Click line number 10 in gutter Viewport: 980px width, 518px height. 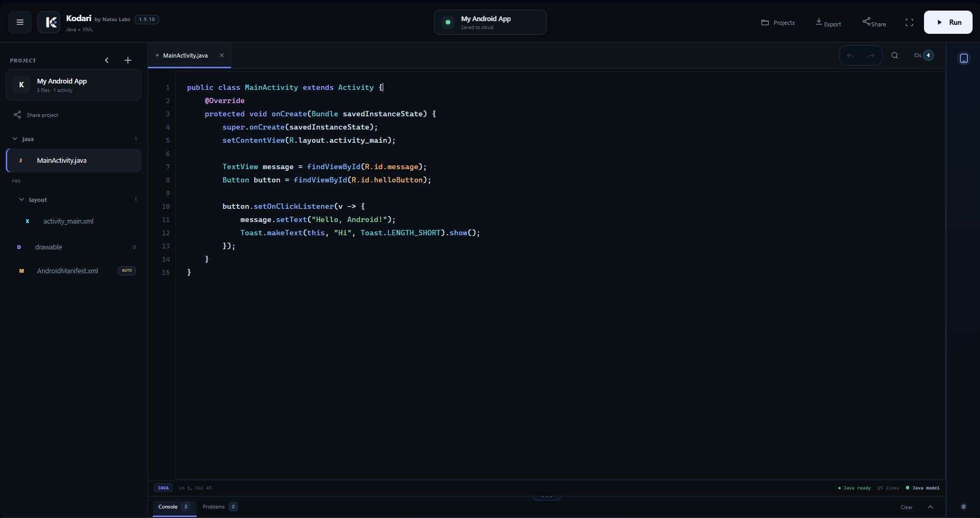pyautogui.click(x=166, y=206)
